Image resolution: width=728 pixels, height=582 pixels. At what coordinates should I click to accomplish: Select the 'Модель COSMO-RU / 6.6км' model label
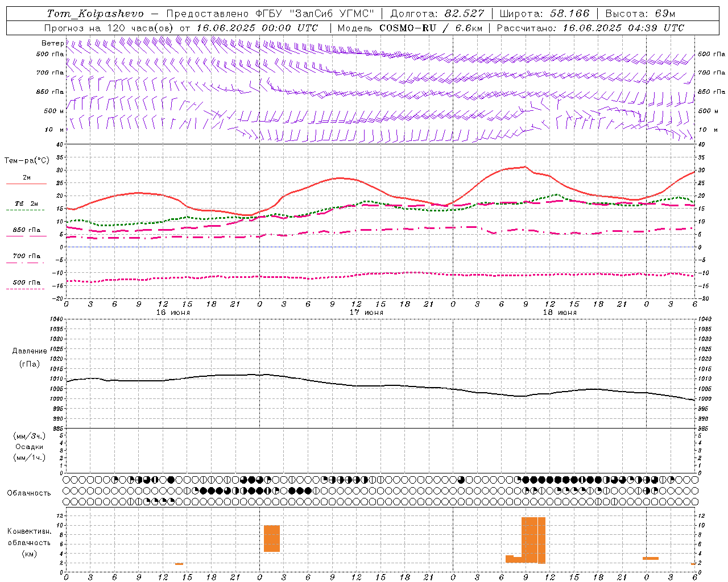[411, 28]
